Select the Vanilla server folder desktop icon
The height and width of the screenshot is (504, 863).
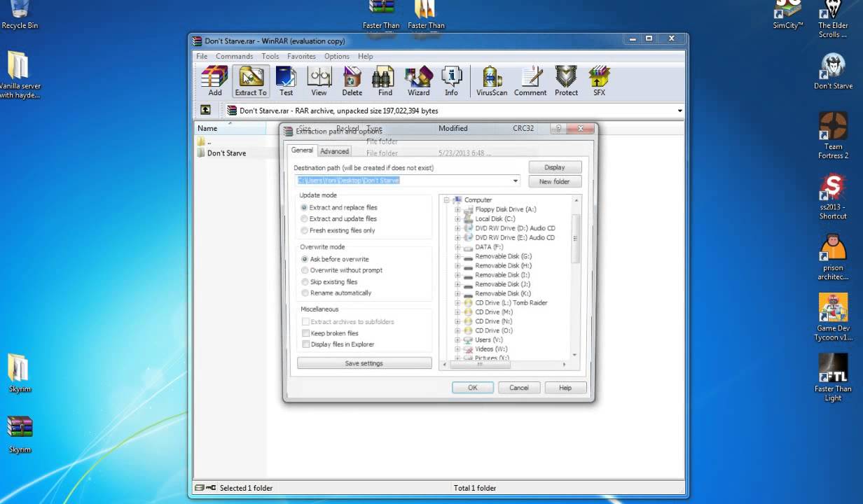point(20,74)
